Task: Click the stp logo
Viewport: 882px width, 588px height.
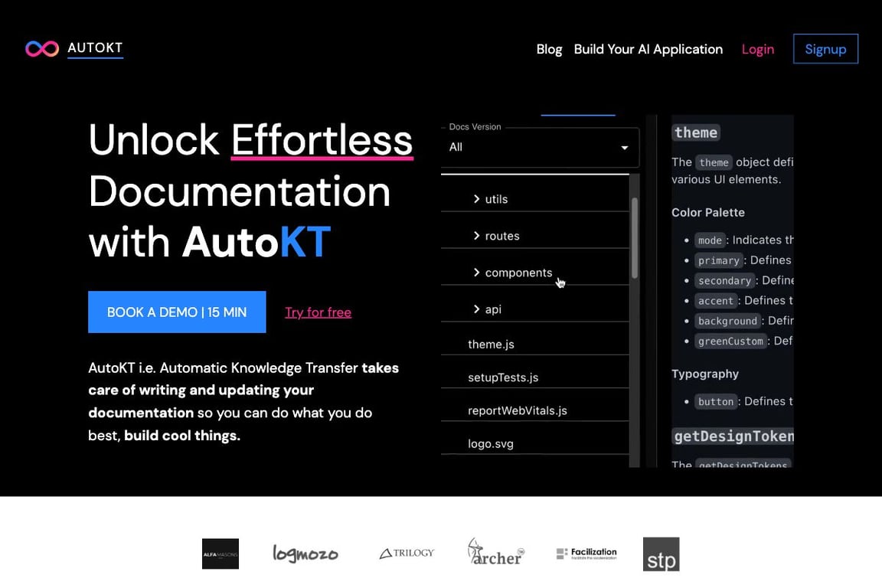Action: 661,554
